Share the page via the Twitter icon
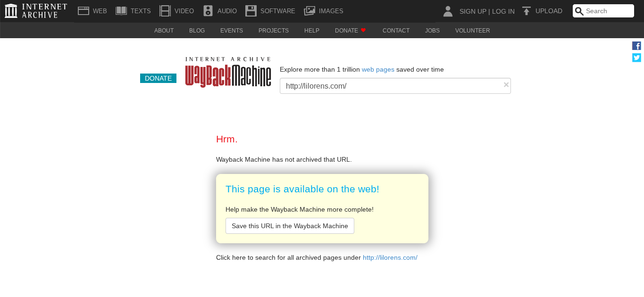The width and height of the screenshot is (644, 297). coord(636,58)
